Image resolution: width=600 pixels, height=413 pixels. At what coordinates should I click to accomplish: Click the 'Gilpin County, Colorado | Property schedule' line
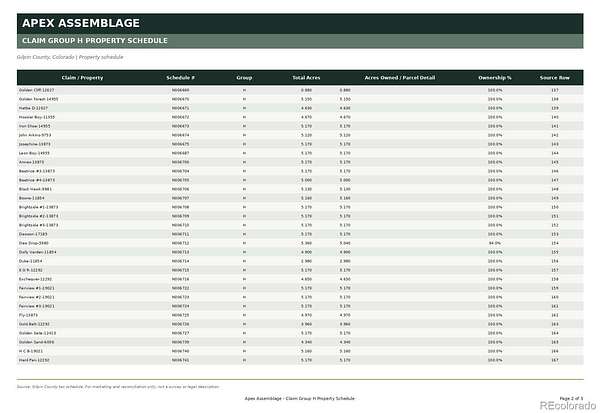[70, 57]
